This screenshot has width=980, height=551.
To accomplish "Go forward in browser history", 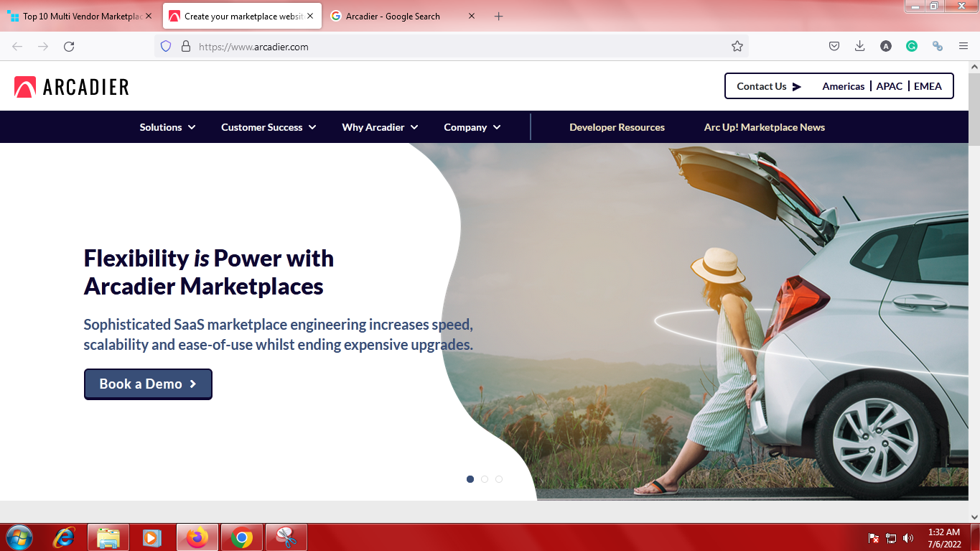I will pyautogui.click(x=43, y=46).
